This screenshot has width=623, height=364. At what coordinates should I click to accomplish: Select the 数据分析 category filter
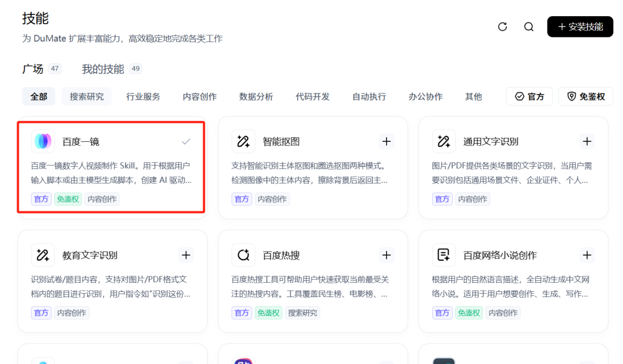(256, 96)
